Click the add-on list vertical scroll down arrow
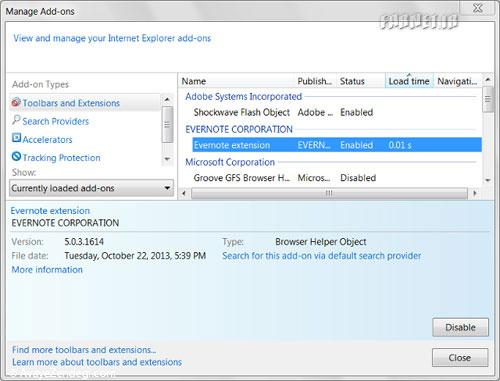Image resolution: width=500 pixels, height=381 pixels. [487, 180]
